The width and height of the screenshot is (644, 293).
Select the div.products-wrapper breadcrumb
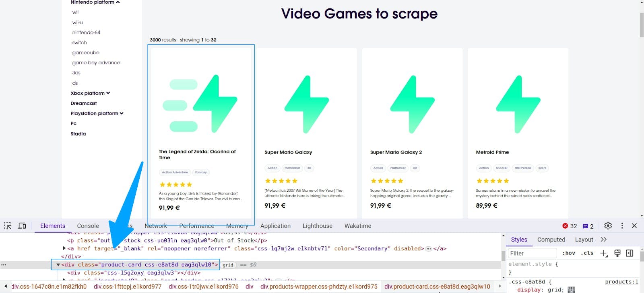[319, 287]
